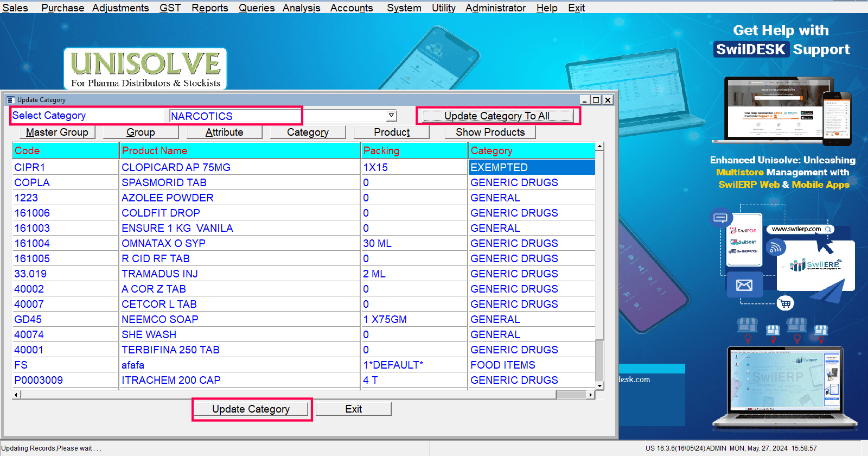Viewport: 868px width, 456px height.
Task: Click the Product filter button
Action: pos(392,132)
